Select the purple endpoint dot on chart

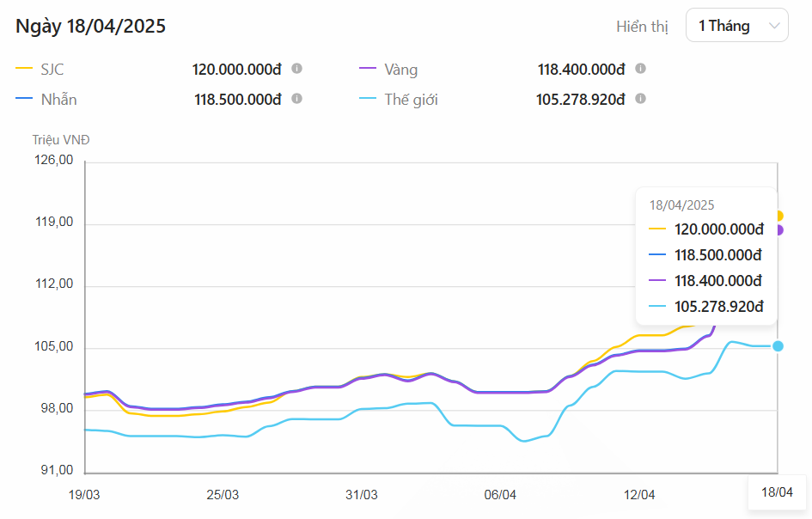[x=778, y=229]
